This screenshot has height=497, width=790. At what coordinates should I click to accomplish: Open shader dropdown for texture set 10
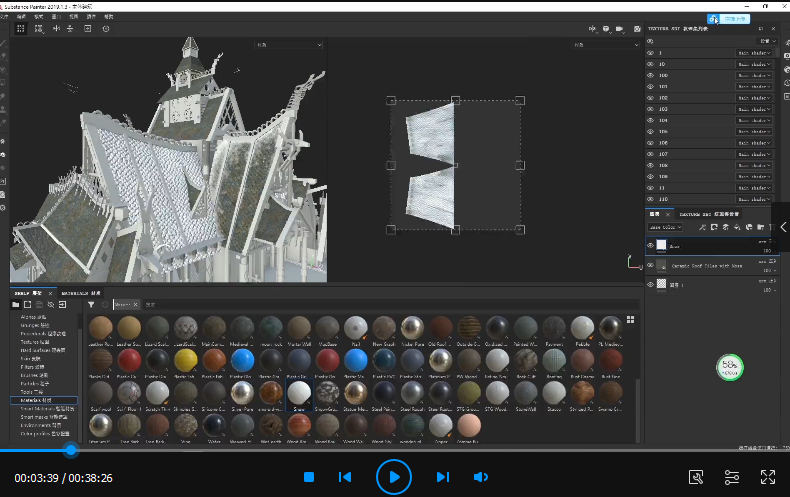[x=756, y=63]
